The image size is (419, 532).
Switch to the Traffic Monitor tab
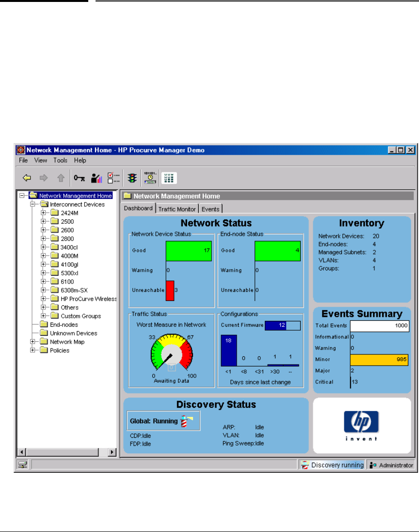[x=177, y=209]
